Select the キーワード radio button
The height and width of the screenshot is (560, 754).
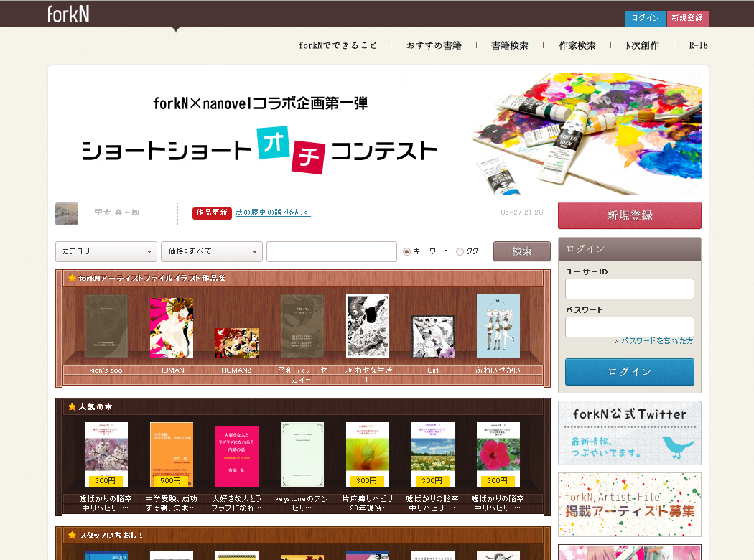[x=407, y=252]
